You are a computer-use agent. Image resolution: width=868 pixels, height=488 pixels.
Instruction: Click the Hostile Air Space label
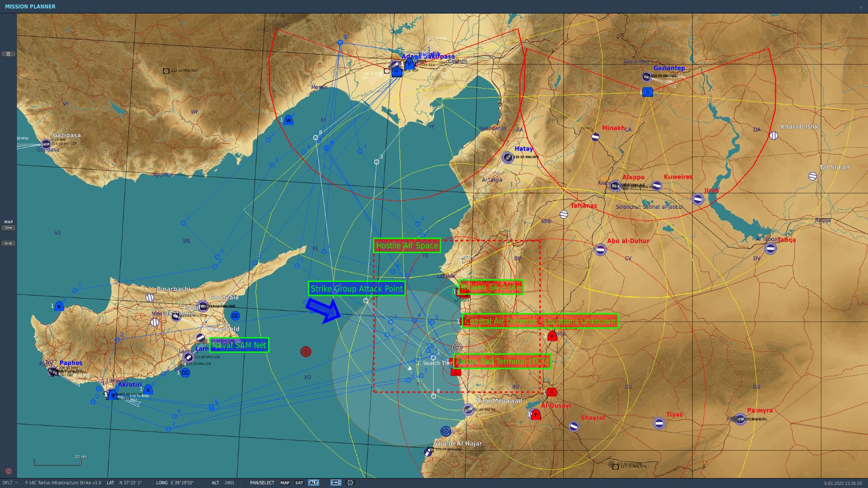407,245
